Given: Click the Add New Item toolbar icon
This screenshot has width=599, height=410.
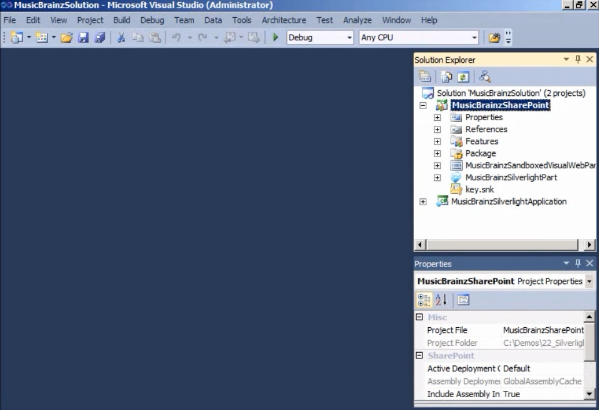Looking at the screenshot, I should point(41,37).
